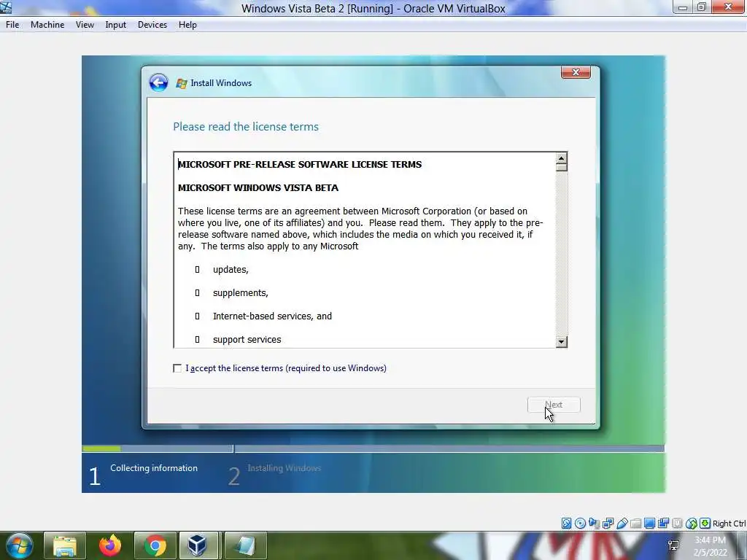Open the View menu
747x560 pixels.
point(85,25)
